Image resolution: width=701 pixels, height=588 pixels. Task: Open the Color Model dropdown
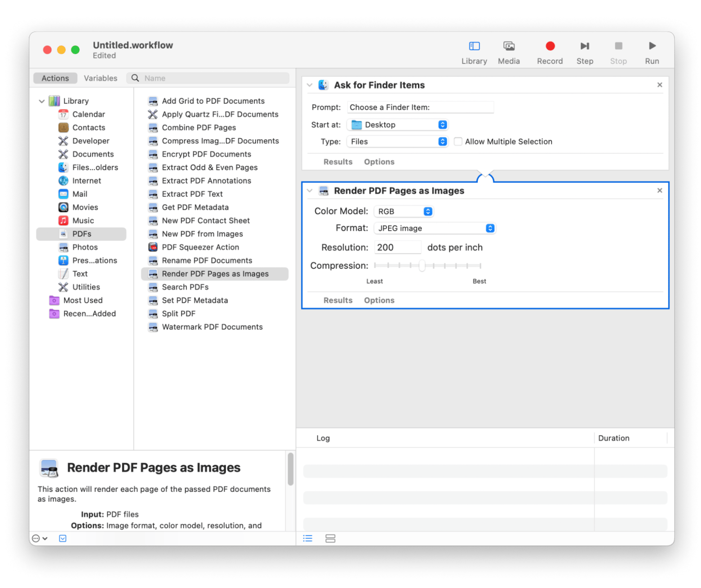coord(403,211)
